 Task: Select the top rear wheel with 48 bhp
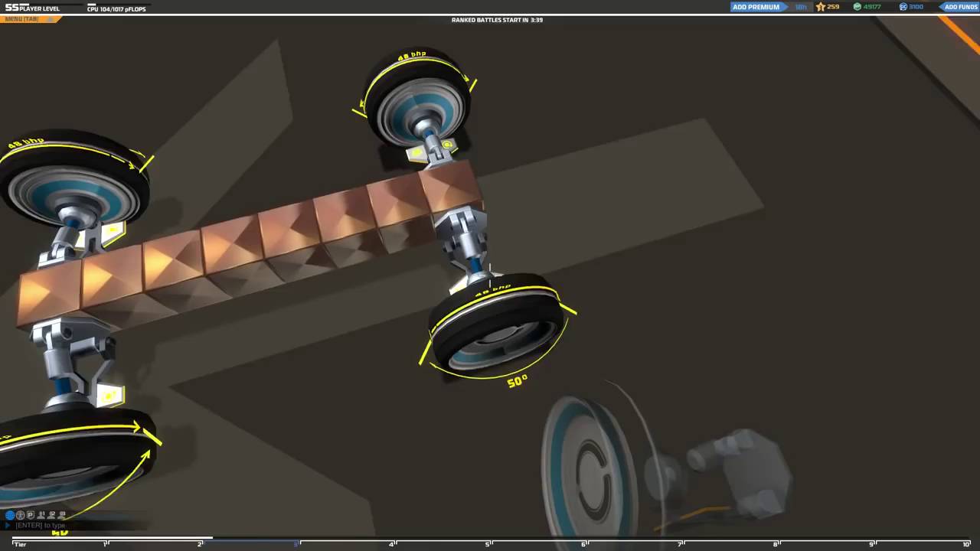[417, 96]
